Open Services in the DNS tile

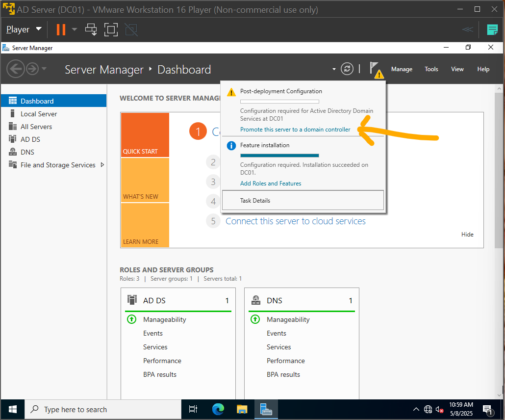tap(278, 347)
